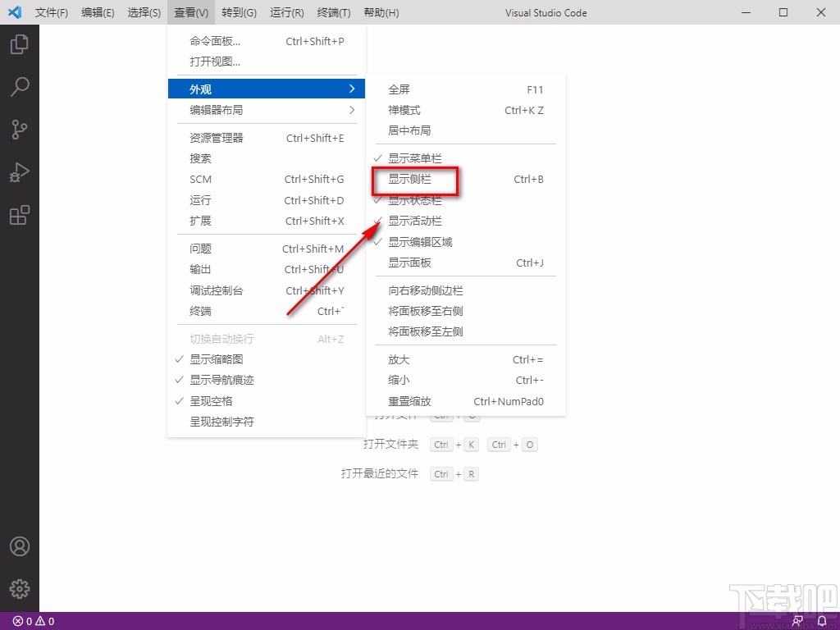Toggle 显示缩略图 option
Image resolution: width=840 pixels, height=630 pixels.
tap(267, 359)
